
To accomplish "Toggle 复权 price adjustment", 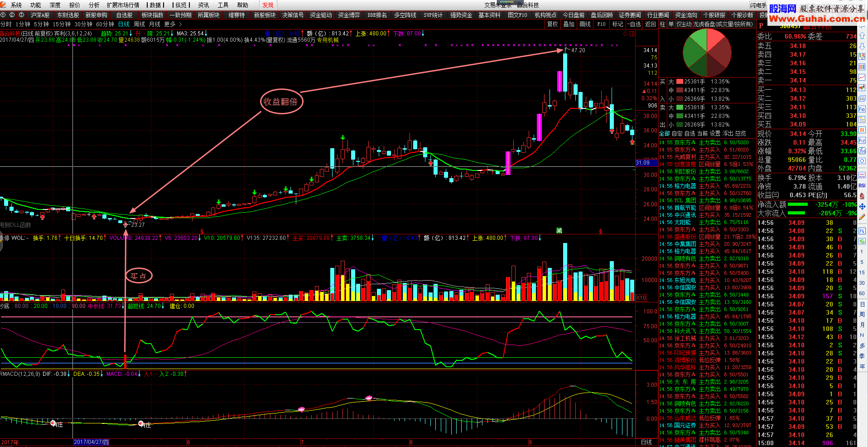I will click(x=552, y=24).
